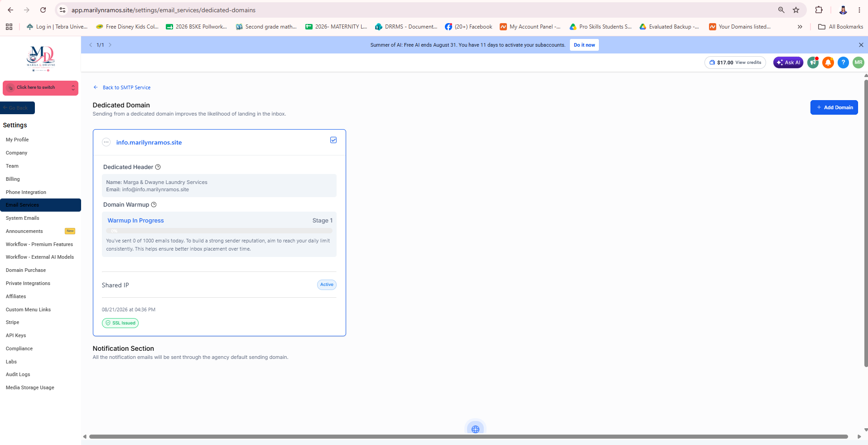868x445 pixels.
Task: Click the browser bookmark star icon
Action: pyautogui.click(x=796, y=10)
